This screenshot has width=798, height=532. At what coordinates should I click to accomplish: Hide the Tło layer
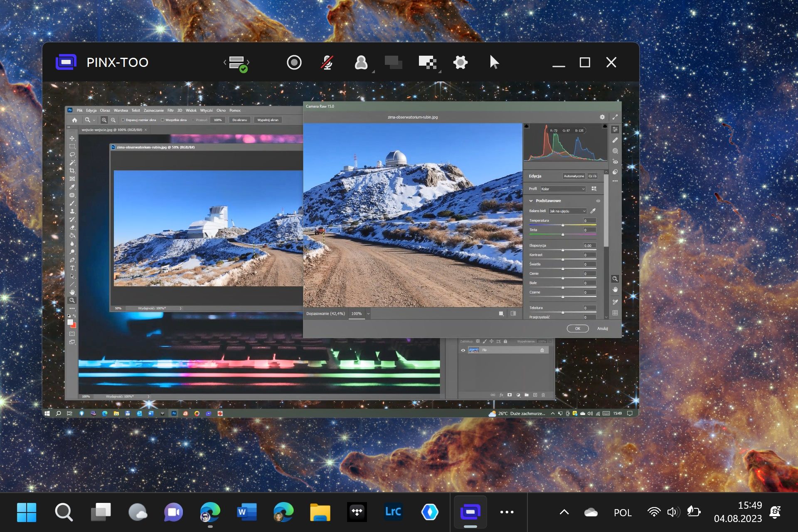[463, 350]
